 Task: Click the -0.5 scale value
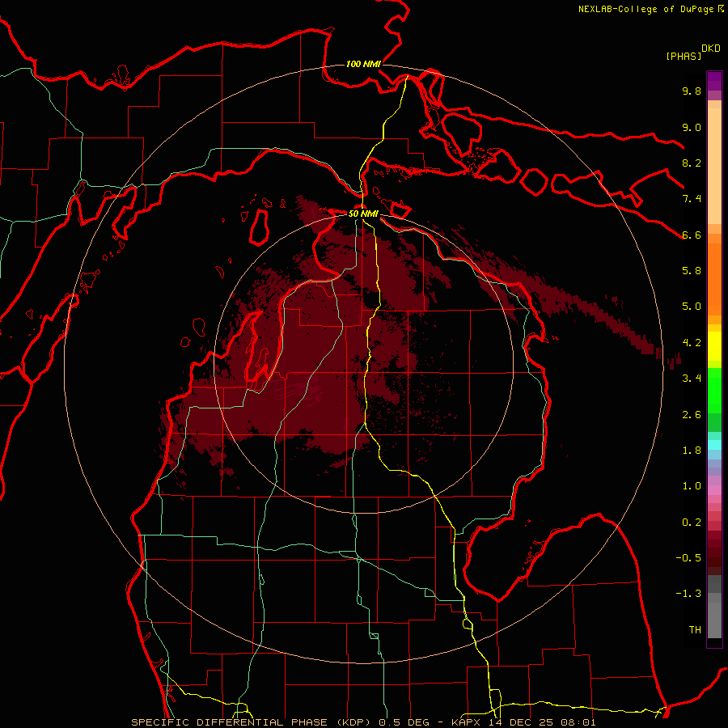pos(688,558)
